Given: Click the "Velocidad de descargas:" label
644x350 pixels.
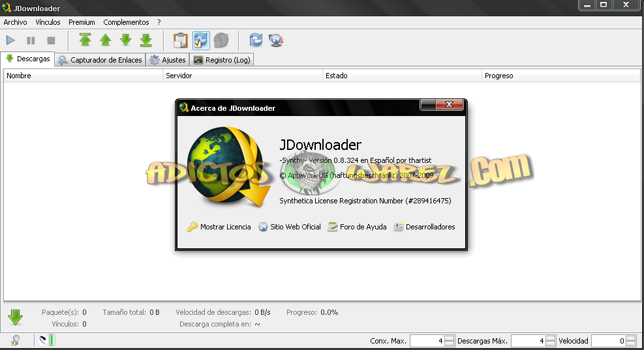Looking at the screenshot, I should [x=213, y=312].
